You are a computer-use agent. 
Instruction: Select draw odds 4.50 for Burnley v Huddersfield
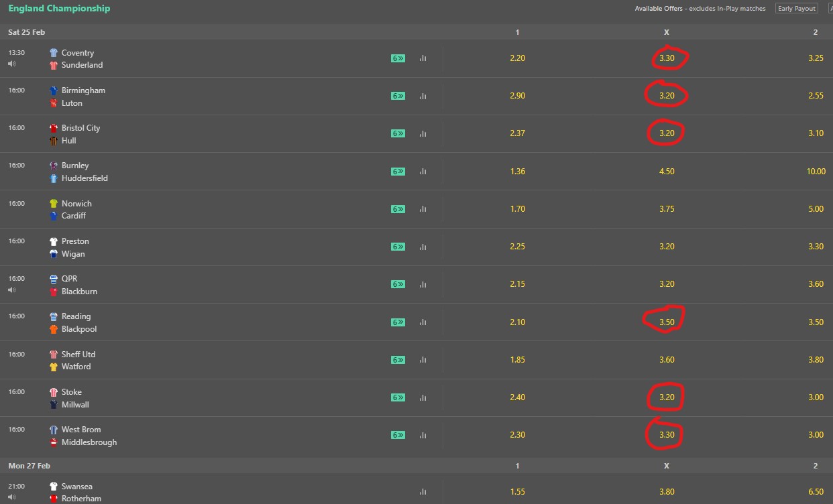point(667,172)
